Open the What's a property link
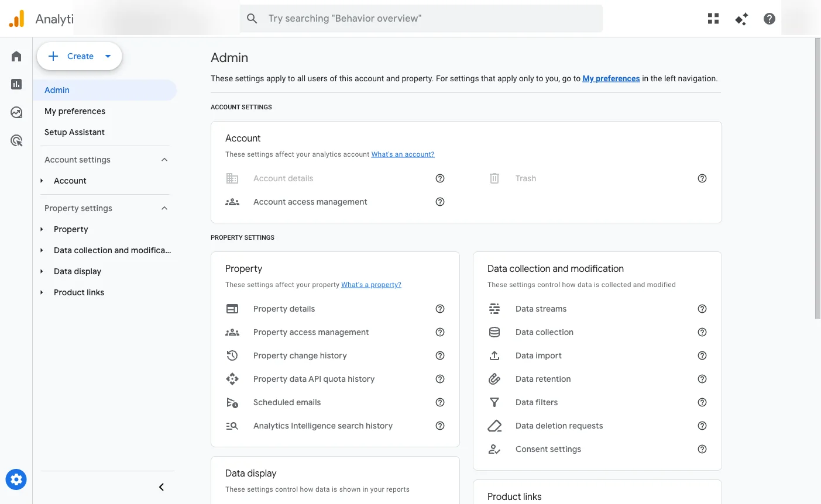821x504 pixels. tap(371, 284)
